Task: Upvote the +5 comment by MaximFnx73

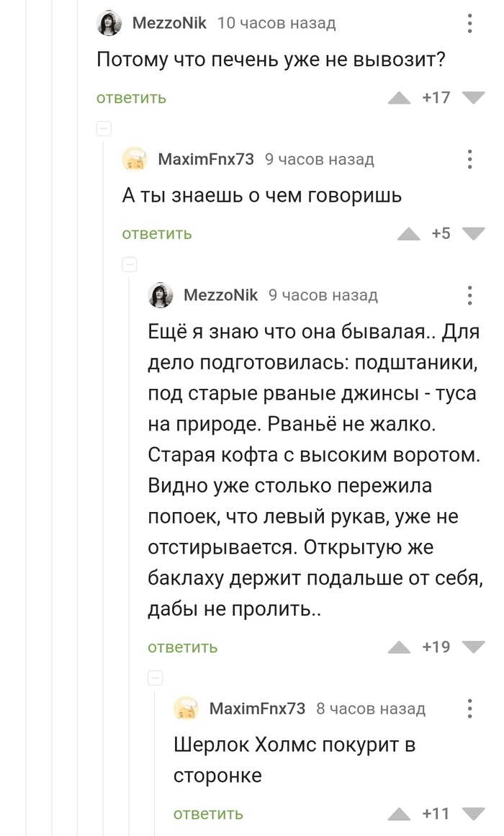Action: [409, 233]
